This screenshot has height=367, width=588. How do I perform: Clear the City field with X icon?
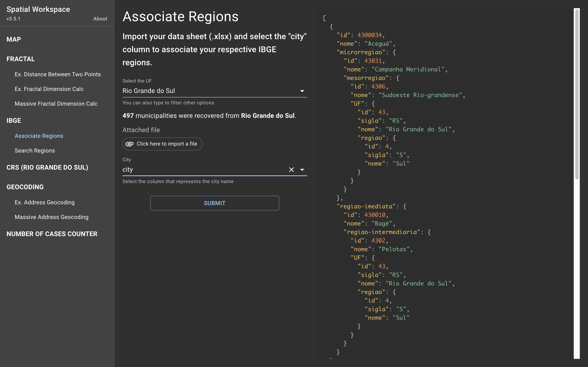(291, 170)
